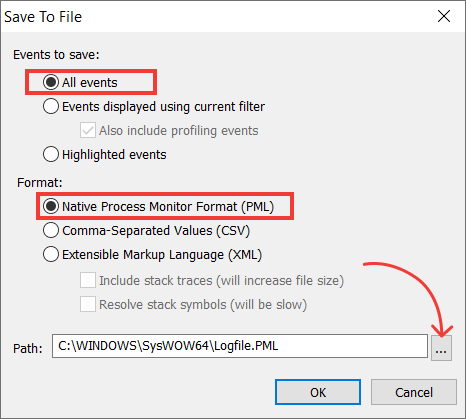Click the 'will be slow' label text
Screen dimensions: 466x419
(269, 305)
